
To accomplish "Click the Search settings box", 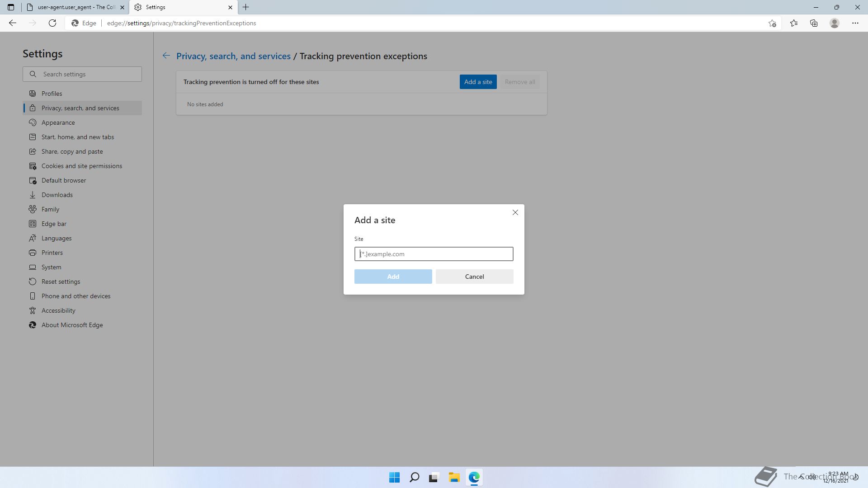I will coord(82,74).
